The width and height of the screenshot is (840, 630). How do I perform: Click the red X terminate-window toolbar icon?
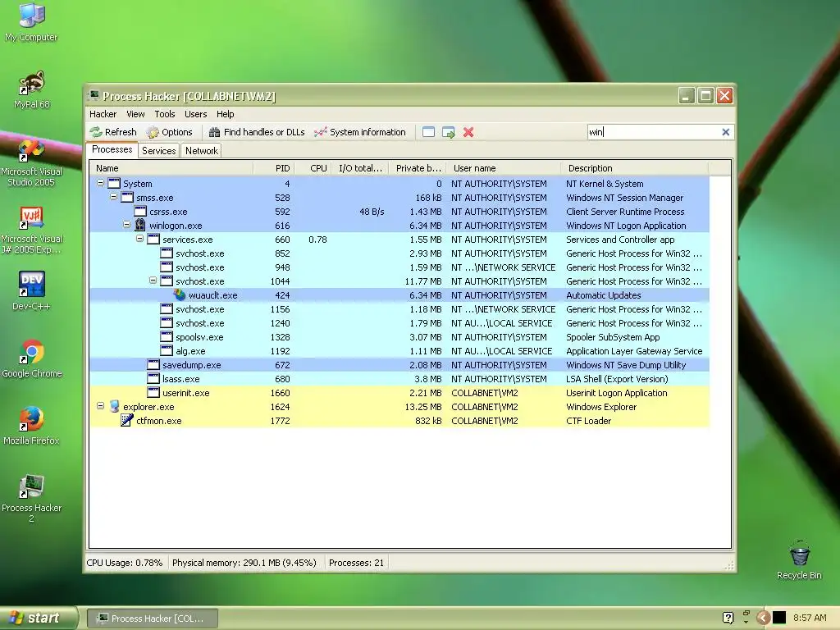(x=468, y=132)
